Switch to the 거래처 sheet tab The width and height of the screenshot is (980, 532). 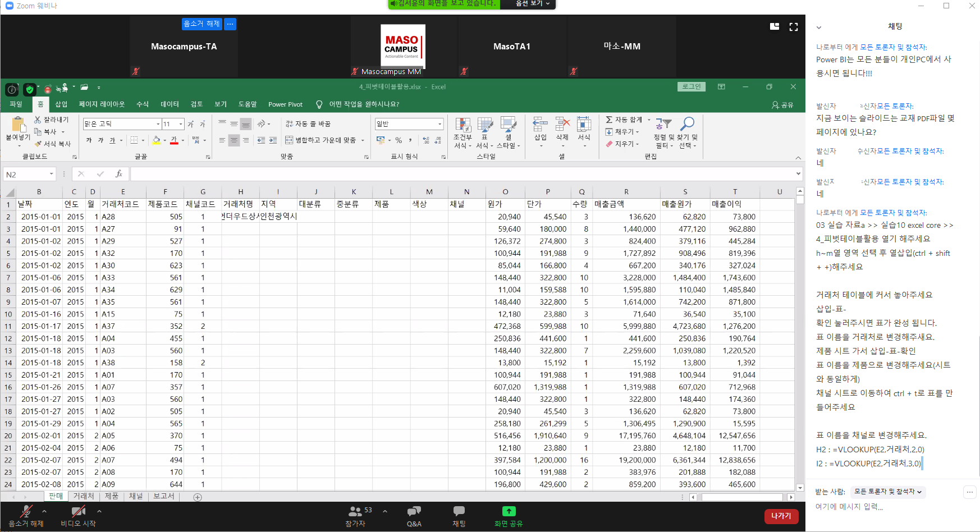click(84, 497)
